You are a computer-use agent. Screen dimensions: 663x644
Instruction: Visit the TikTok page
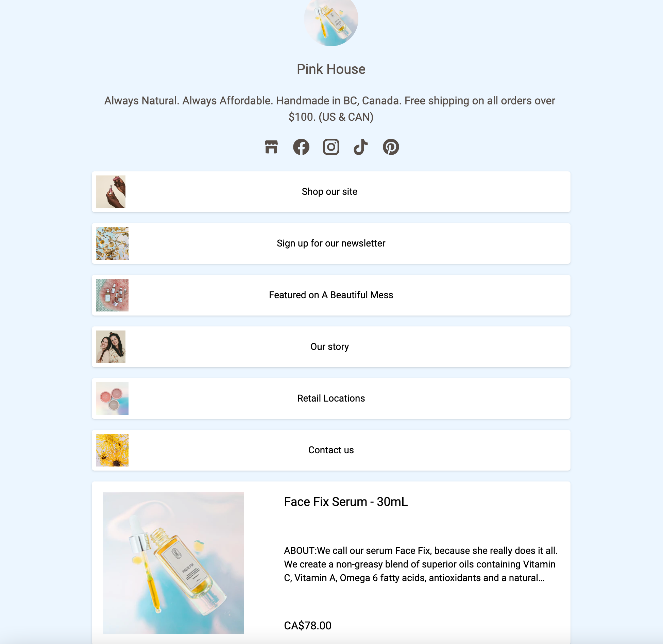coord(360,146)
